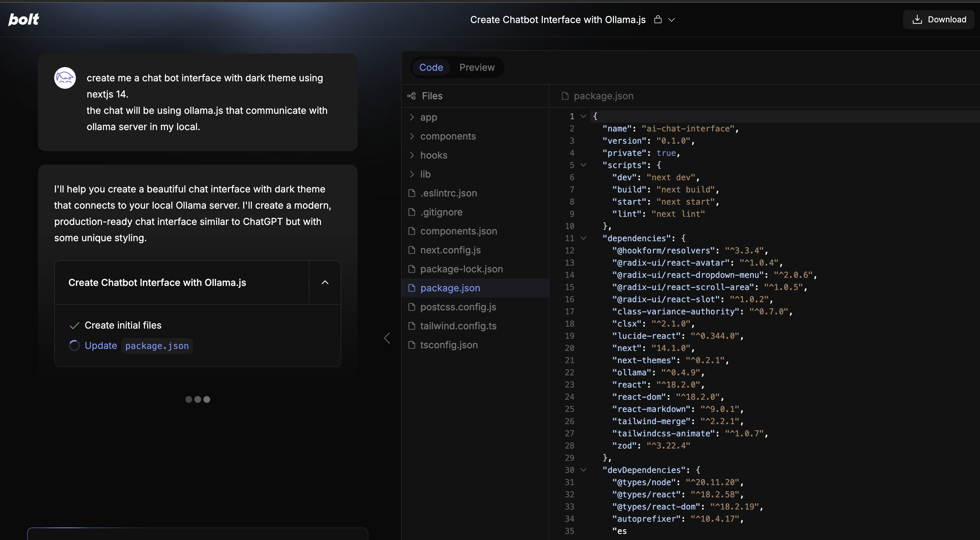
Task: Click the Update step label
Action: [x=101, y=346]
